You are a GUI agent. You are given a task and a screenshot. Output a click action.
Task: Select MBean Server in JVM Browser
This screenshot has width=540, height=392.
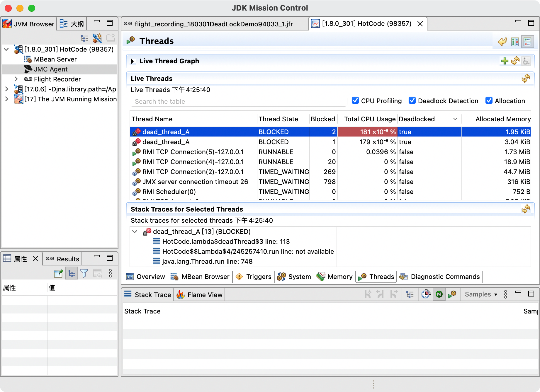pos(55,59)
